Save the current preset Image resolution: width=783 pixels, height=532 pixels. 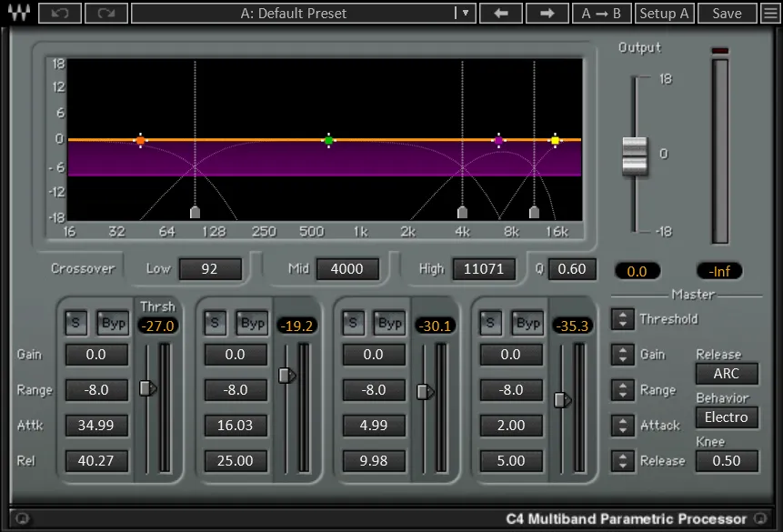tap(726, 13)
